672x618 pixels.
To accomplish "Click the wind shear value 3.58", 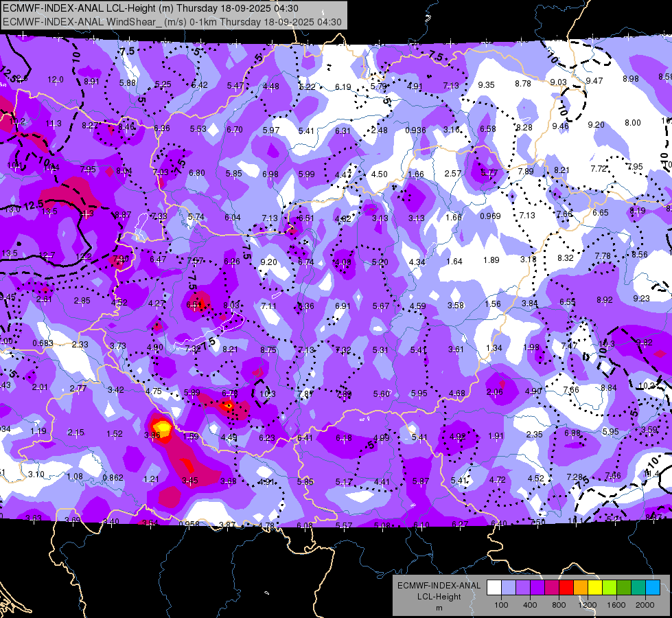I will (456, 305).
